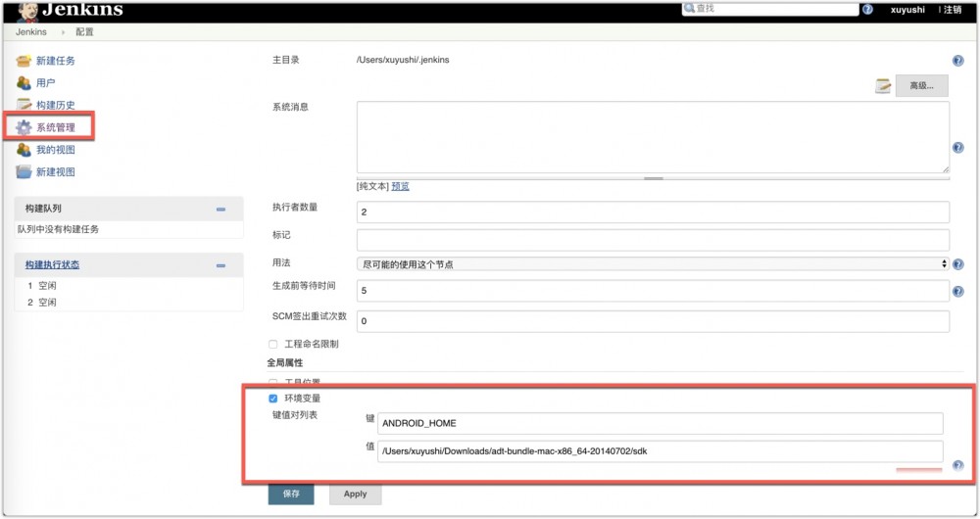Click the 新建任务 new job icon
Viewport: 980px width, 519px height.
pos(24,61)
